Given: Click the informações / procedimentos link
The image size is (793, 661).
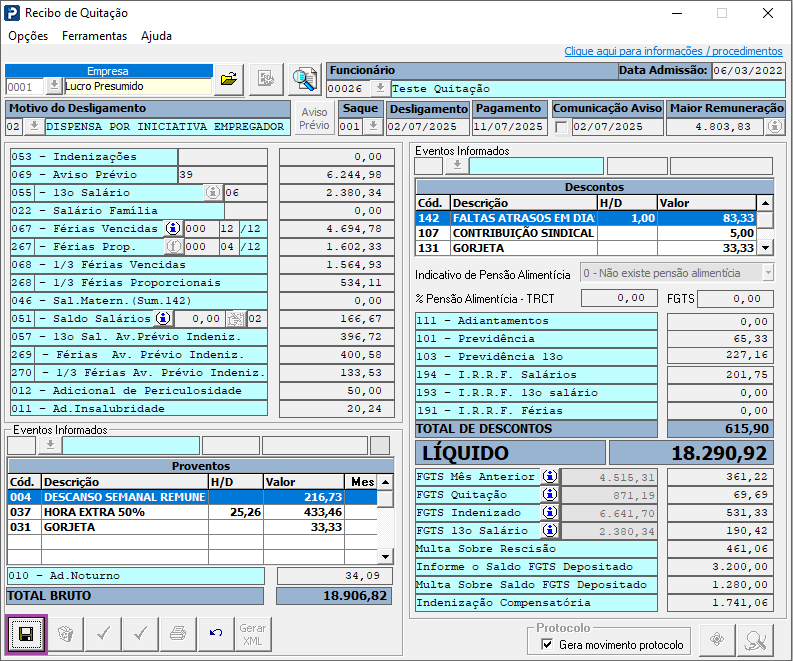Looking at the screenshot, I should coord(673,51).
